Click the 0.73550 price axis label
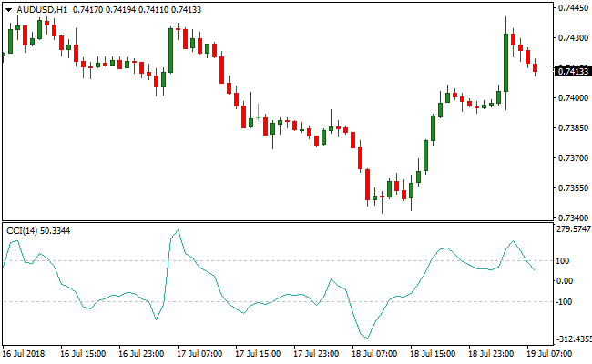The height and width of the screenshot is (364, 592). pyautogui.click(x=573, y=187)
